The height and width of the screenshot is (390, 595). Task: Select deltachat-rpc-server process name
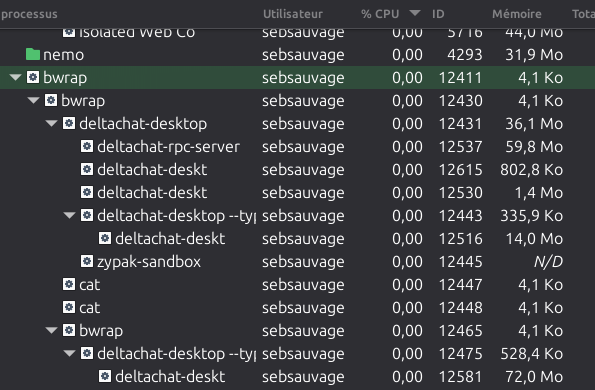point(168,147)
